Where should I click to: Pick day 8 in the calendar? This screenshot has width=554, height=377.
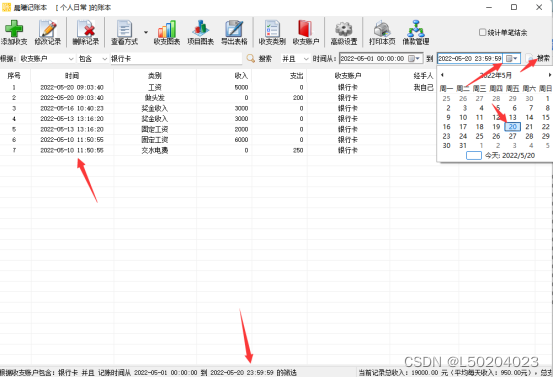[547, 108]
